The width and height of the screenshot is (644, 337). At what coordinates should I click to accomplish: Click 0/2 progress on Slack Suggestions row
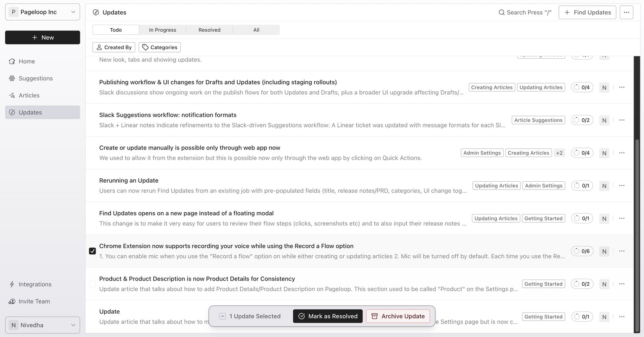(x=582, y=120)
